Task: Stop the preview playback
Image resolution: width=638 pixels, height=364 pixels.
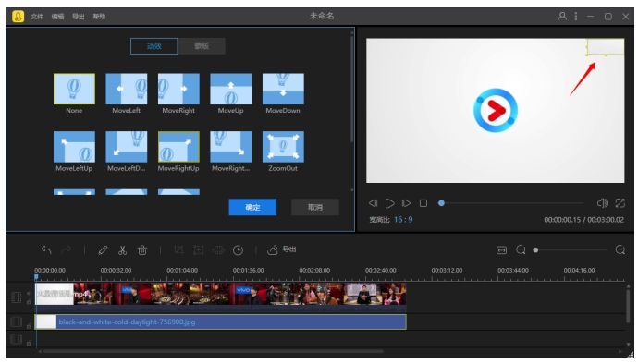Action: (423, 203)
